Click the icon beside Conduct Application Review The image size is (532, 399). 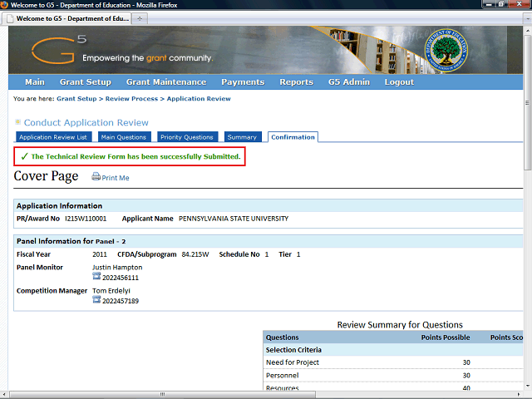[18, 122]
